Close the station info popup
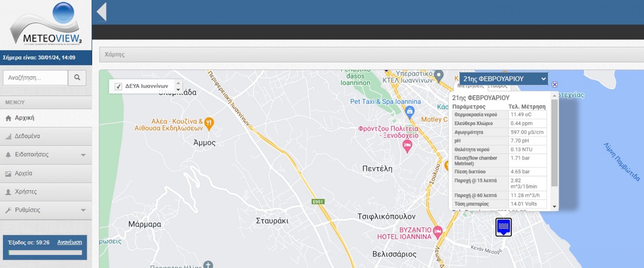This screenshot has width=644, height=268. (x=554, y=84)
